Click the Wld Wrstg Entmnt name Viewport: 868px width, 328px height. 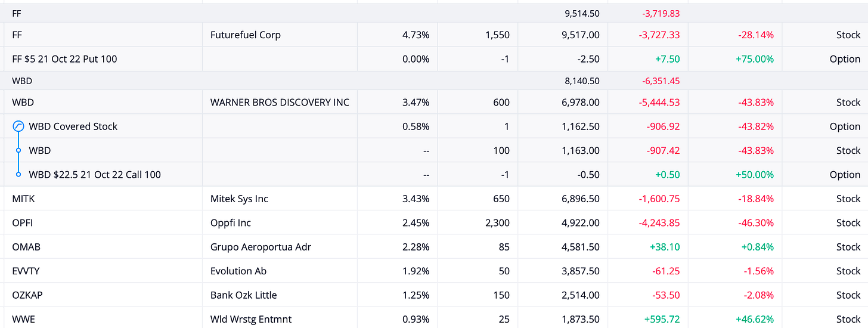(250, 319)
